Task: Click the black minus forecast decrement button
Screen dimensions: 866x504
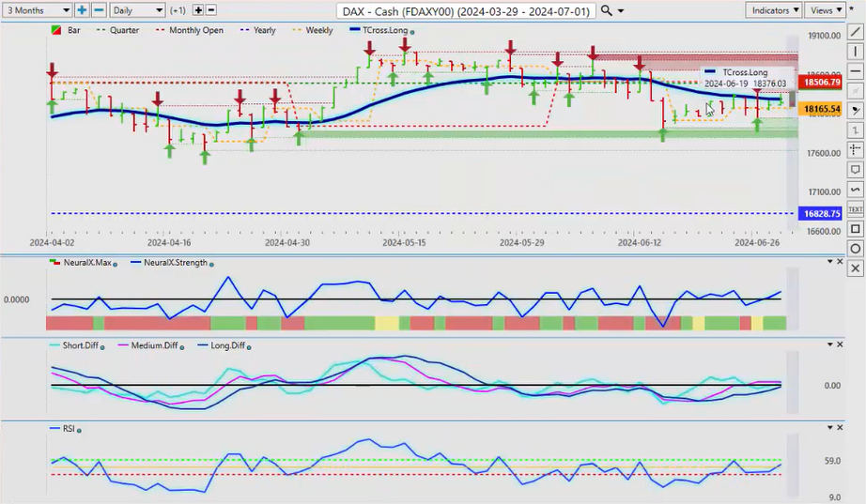Action: pos(211,10)
